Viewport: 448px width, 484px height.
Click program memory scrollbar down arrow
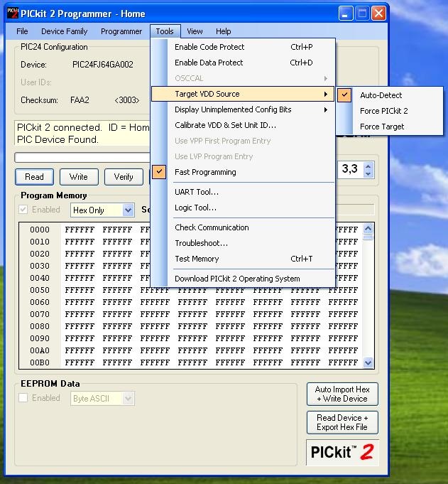pos(368,362)
